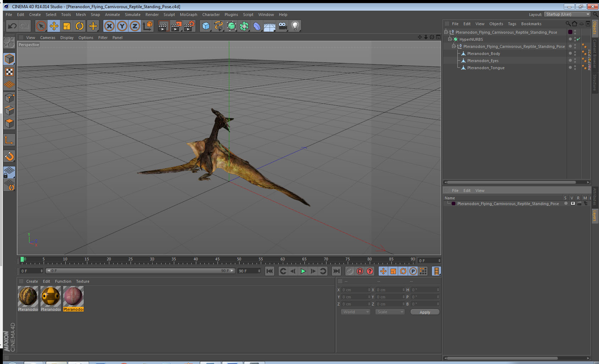Enable the axis tool

(9, 140)
